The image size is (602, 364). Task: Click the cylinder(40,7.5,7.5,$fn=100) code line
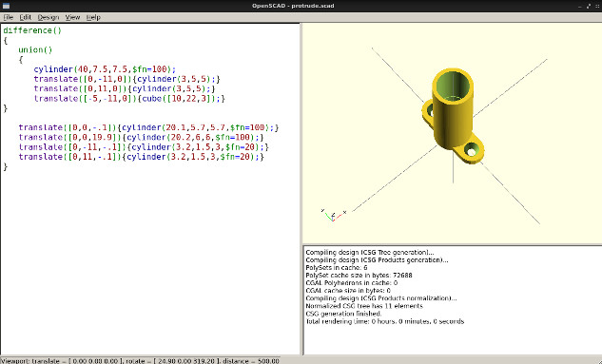tap(105, 69)
